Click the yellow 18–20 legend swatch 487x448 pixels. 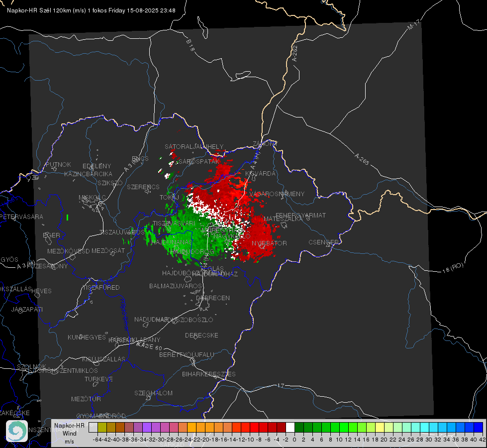(380, 427)
